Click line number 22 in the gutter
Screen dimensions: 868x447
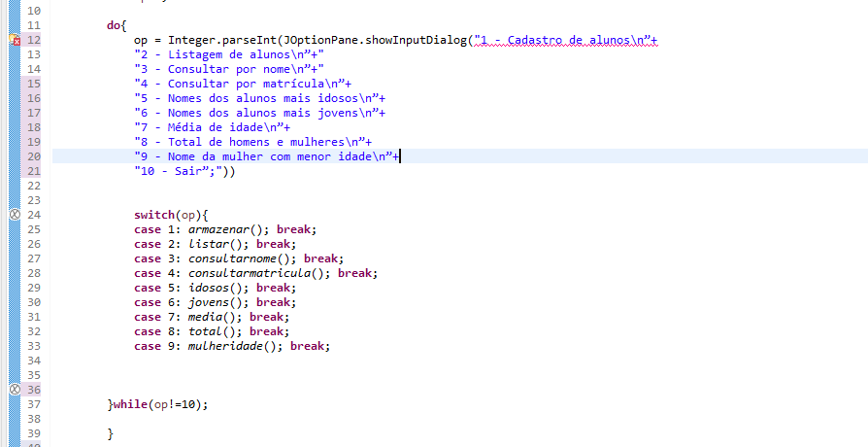pos(34,186)
